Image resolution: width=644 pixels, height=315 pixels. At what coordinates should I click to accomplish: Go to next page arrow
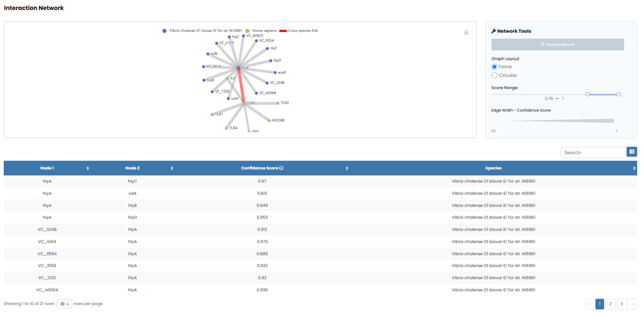click(x=632, y=304)
